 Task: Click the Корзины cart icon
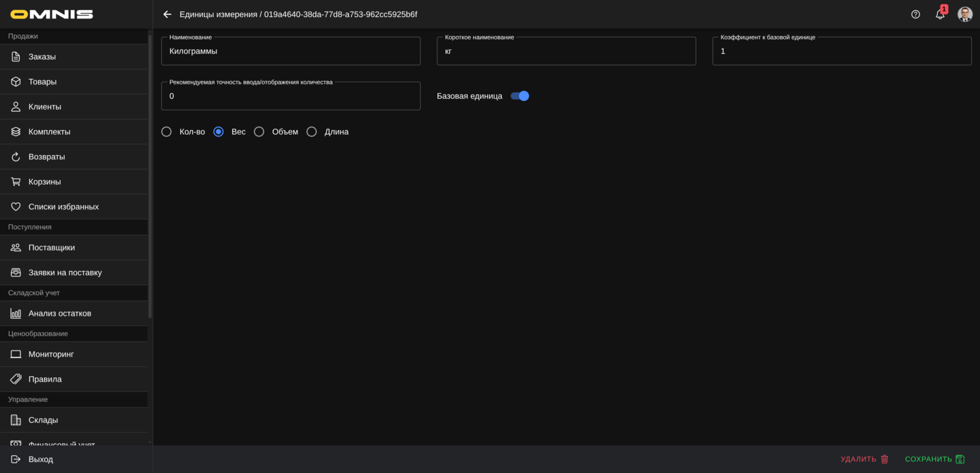[x=16, y=182]
